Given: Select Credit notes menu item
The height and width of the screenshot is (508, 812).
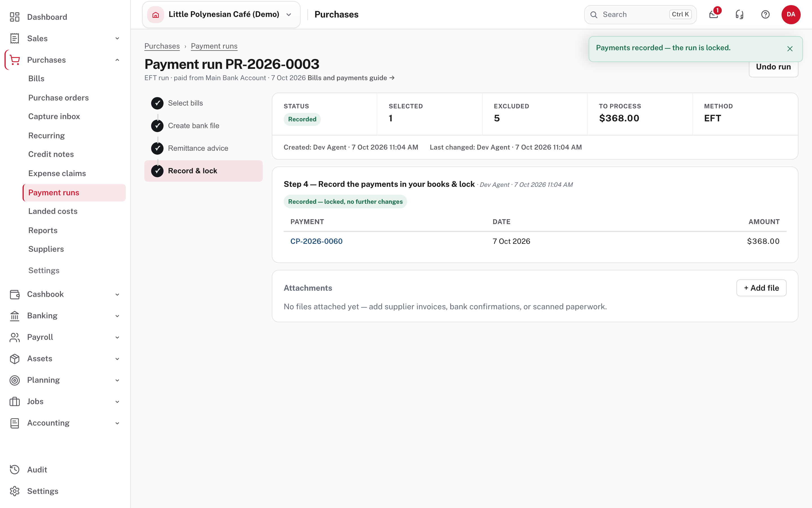Looking at the screenshot, I should 51,154.
